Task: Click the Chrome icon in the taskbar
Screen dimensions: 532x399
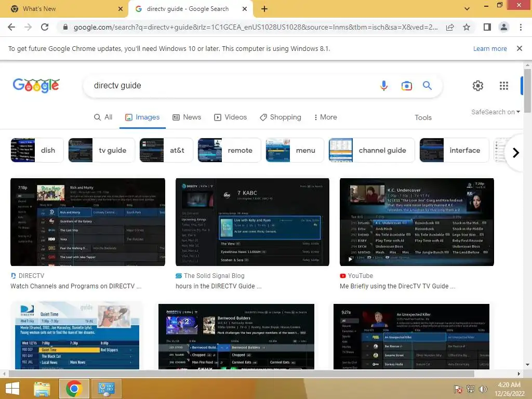Action: [x=74, y=389]
